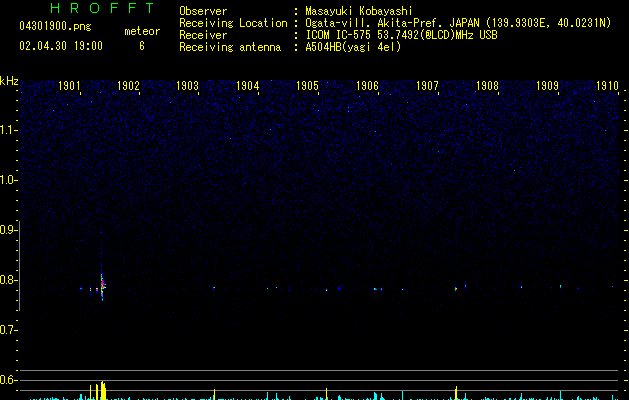The width and height of the screenshot is (629, 400).
Task: Click the A504HB(yagi 4el) antenna text
Action: 353,47
